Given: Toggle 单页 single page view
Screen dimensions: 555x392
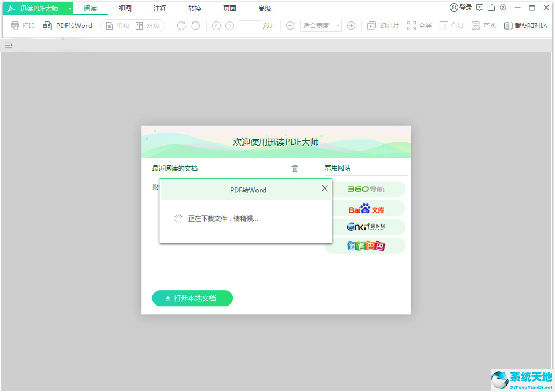Looking at the screenshot, I should point(116,25).
